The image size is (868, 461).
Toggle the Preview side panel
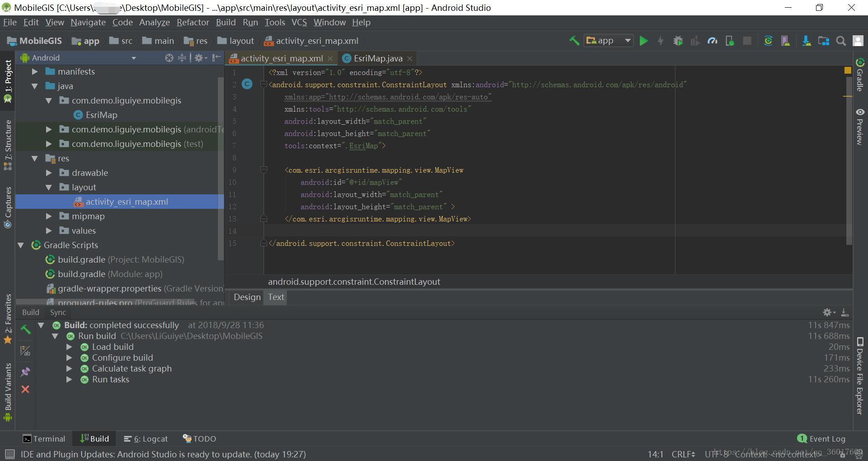pos(860,127)
